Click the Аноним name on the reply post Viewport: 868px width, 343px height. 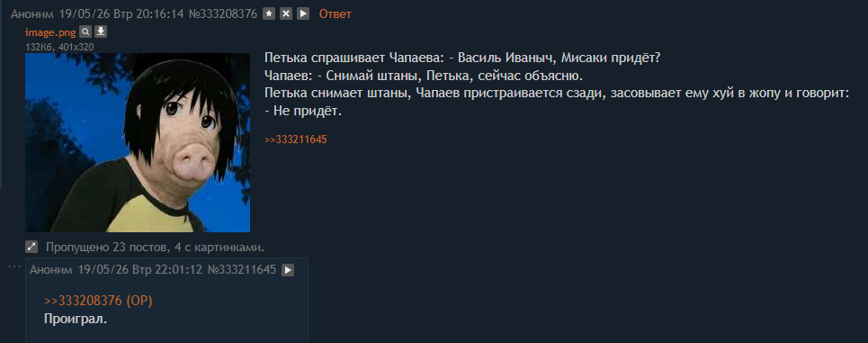51,270
